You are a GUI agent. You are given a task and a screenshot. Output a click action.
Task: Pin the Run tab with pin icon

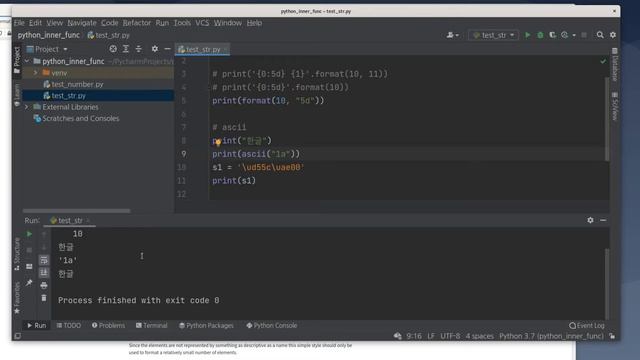pyautogui.click(x=29, y=282)
